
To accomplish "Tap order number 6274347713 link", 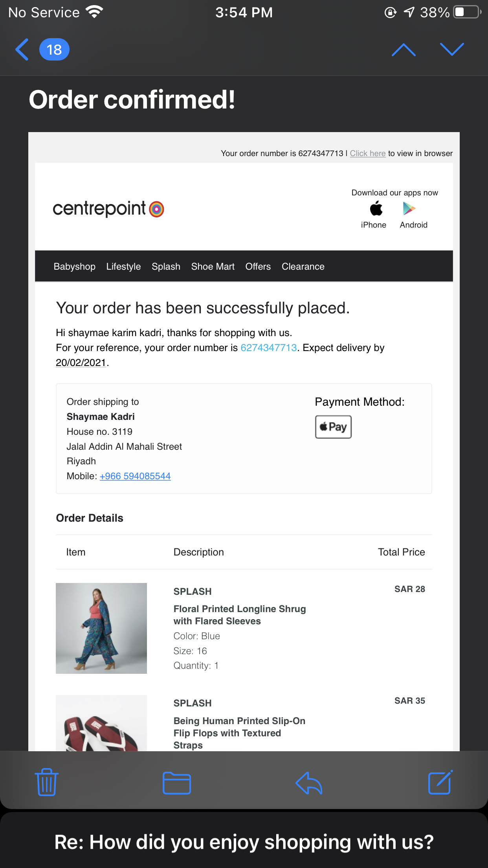I will [x=268, y=348].
